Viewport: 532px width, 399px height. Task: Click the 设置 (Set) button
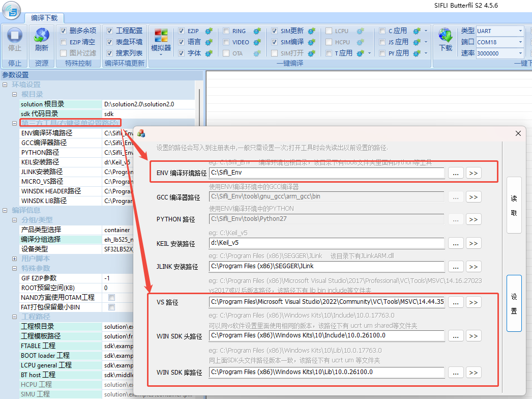(x=514, y=303)
